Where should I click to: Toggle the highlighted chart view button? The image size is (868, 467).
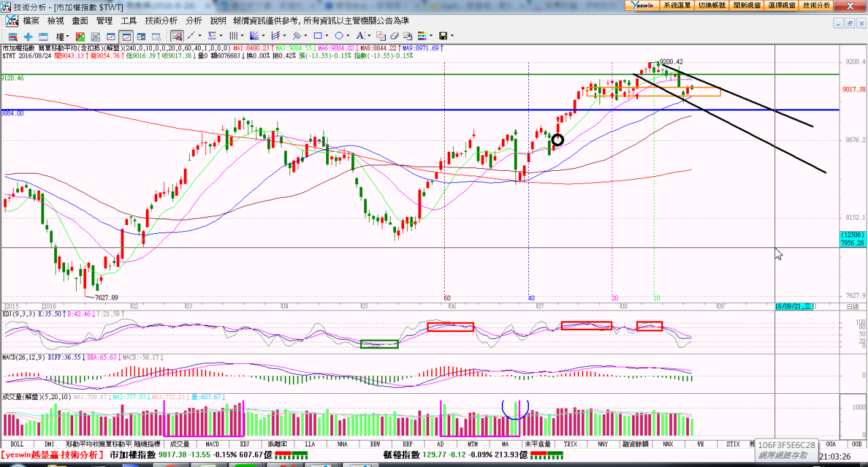pyautogui.click(x=125, y=36)
